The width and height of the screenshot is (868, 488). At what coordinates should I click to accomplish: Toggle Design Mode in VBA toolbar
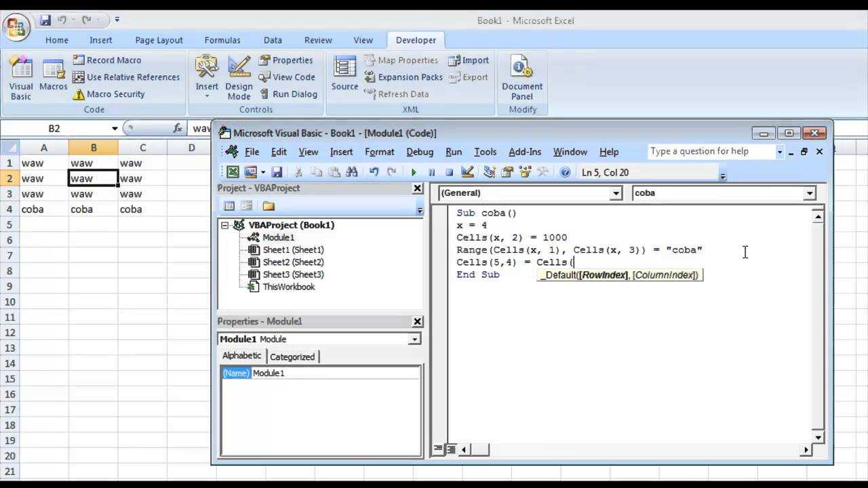click(467, 172)
